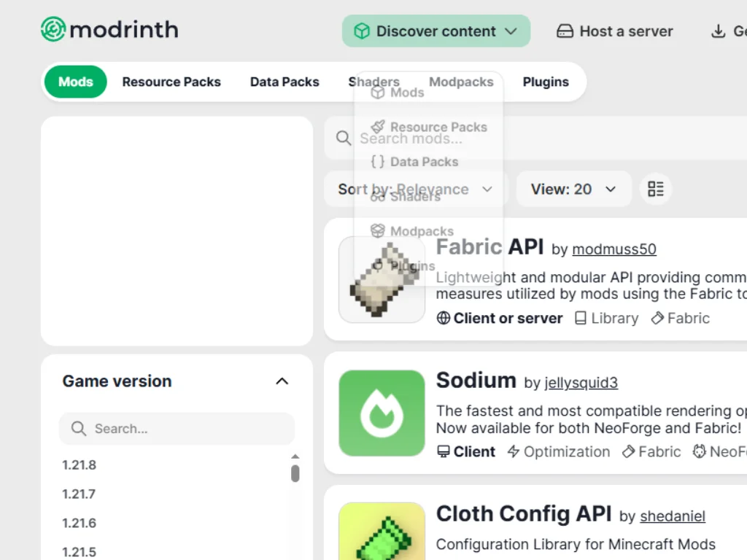Open the Sodium project title
747x560 pixels.
(476, 381)
